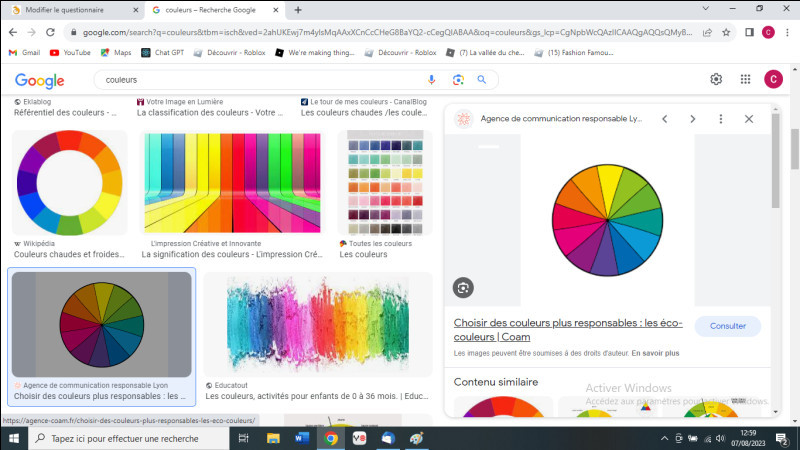Open Chrome profile icon in toolbar
The image size is (800, 450).
[x=768, y=32]
